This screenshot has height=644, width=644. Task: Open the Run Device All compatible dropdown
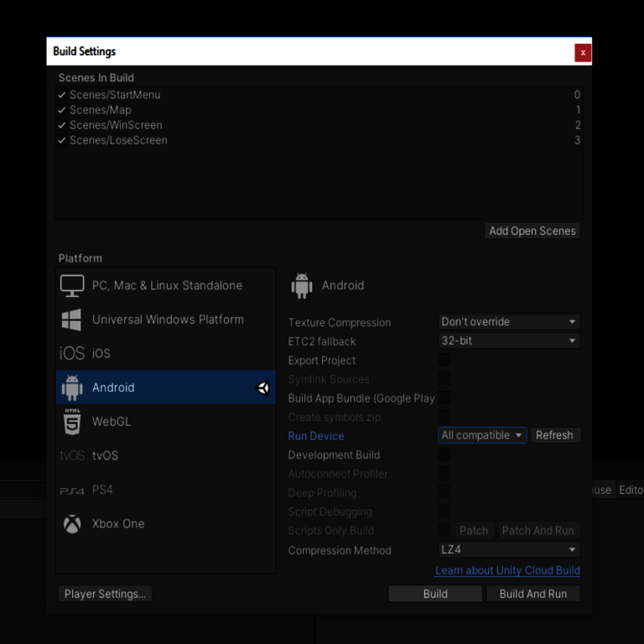(482, 435)
